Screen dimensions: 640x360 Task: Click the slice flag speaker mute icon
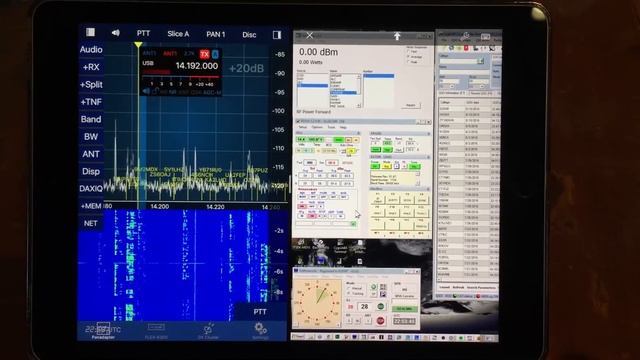(x=146, y=91)
